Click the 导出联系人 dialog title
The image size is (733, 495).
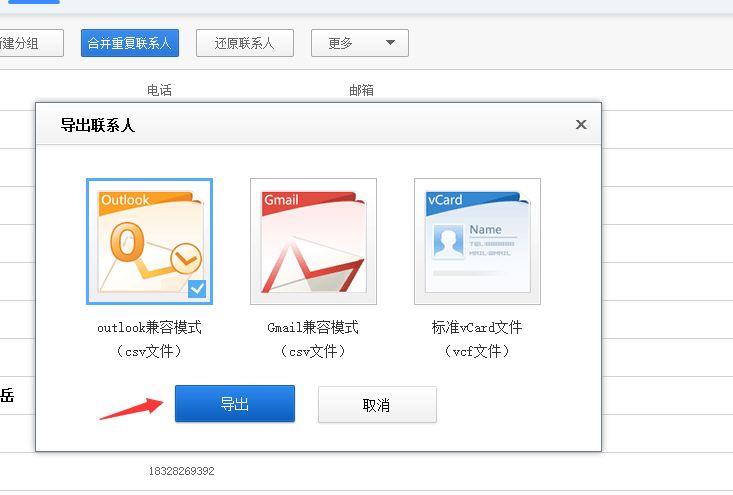click(x=98, y=125)
